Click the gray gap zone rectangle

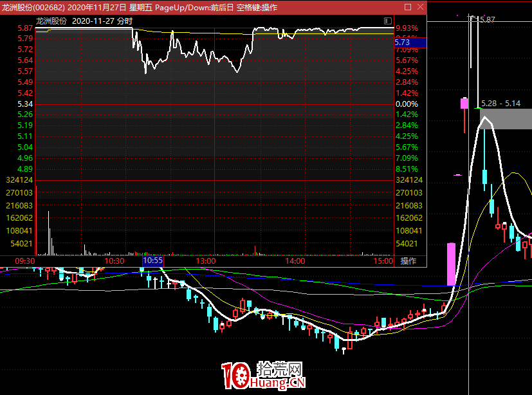(506, 119)
